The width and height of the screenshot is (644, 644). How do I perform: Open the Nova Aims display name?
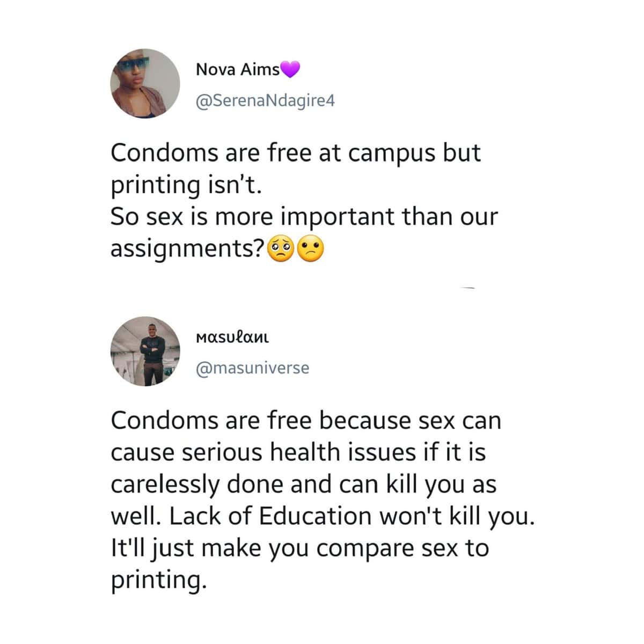238,69
